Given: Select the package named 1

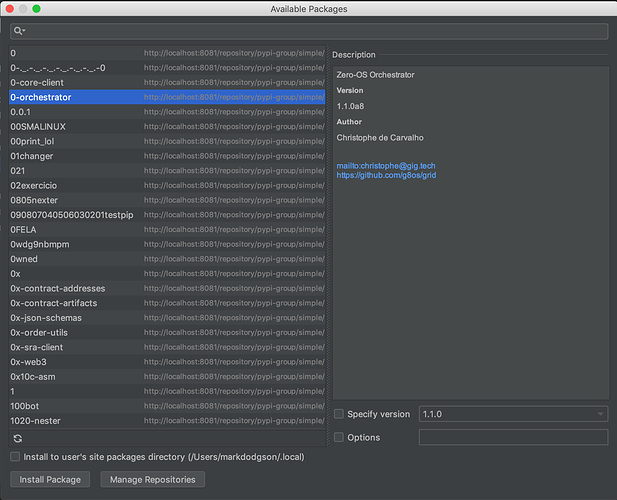Looking at the screenshot, I should pos(167,391).
